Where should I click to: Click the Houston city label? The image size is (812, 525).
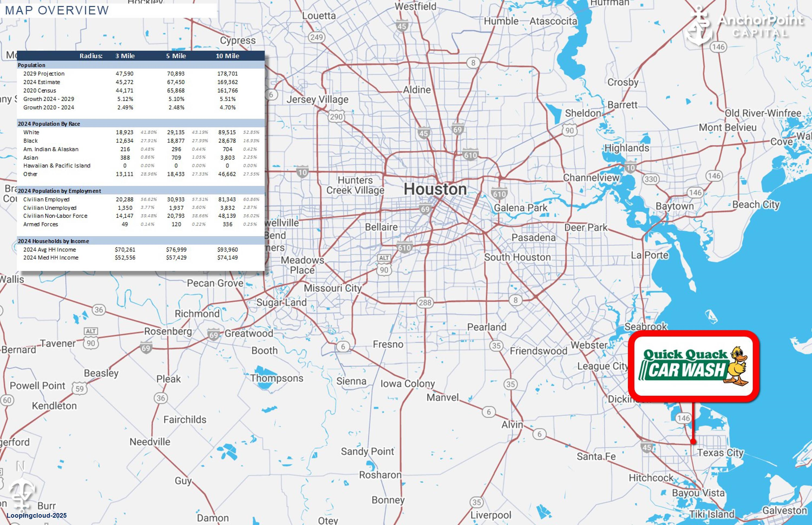[435, 189]
